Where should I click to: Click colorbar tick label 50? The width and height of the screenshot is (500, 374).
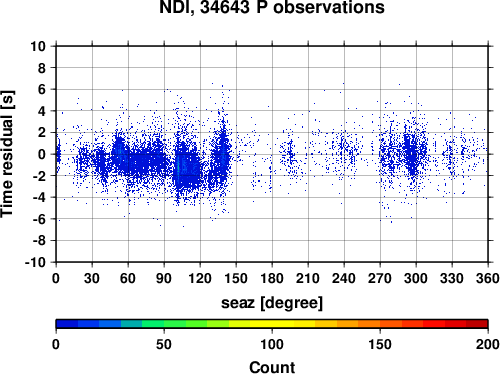(x=164, y=344)
